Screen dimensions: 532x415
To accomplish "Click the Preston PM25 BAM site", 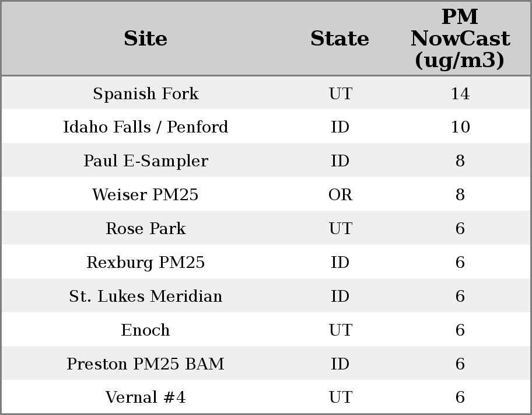I will [145, 364].
